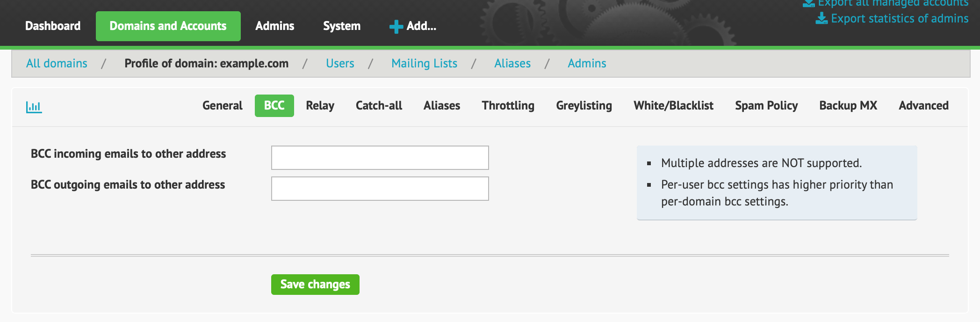Switch to the Relay tab
Viewport: 980px width, 322px height.
pos(320,106)
